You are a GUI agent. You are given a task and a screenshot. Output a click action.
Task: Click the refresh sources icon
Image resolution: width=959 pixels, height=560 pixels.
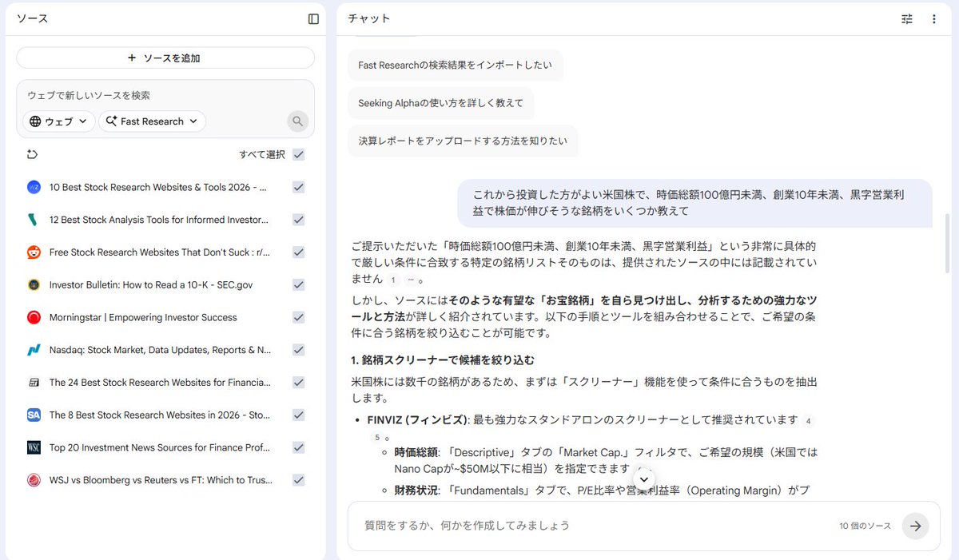tap(33, 154)
